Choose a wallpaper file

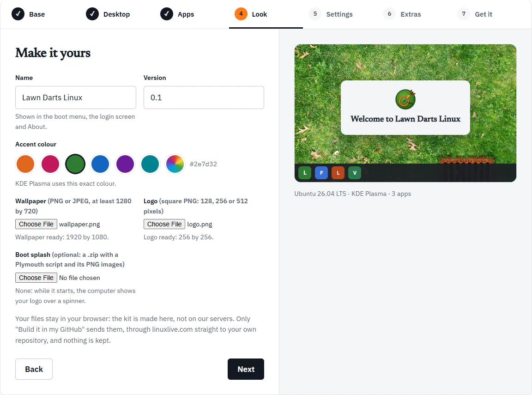(x=36, y=225)
